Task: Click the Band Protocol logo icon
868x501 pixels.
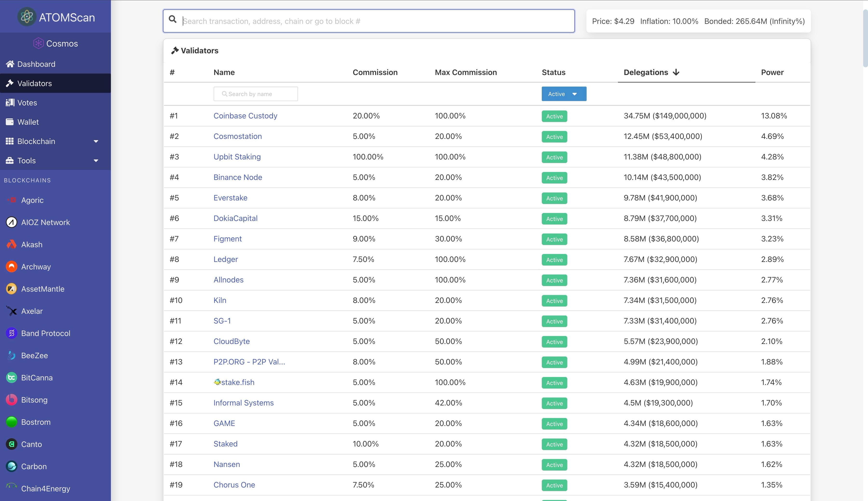Action: click(x=11, y=333)
